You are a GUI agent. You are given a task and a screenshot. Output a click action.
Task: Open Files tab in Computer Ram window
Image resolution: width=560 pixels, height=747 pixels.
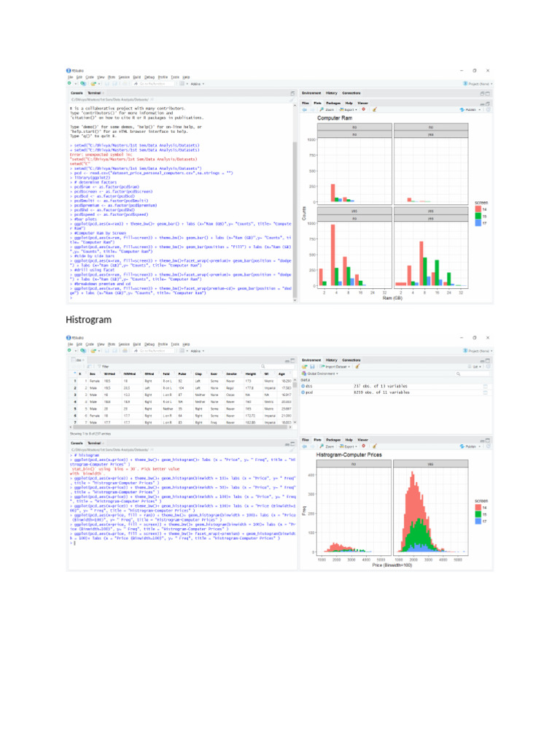click(306, 103)
